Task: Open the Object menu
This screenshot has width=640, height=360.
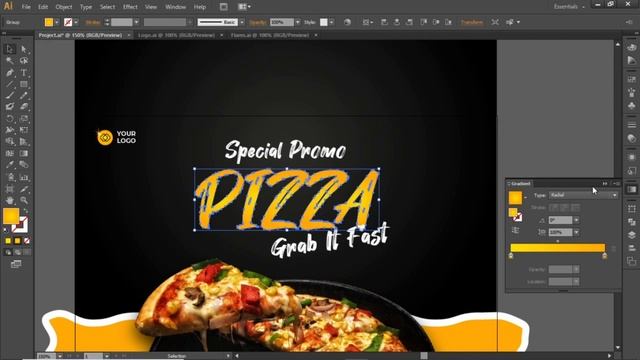Action: click(x=63, y=7)
